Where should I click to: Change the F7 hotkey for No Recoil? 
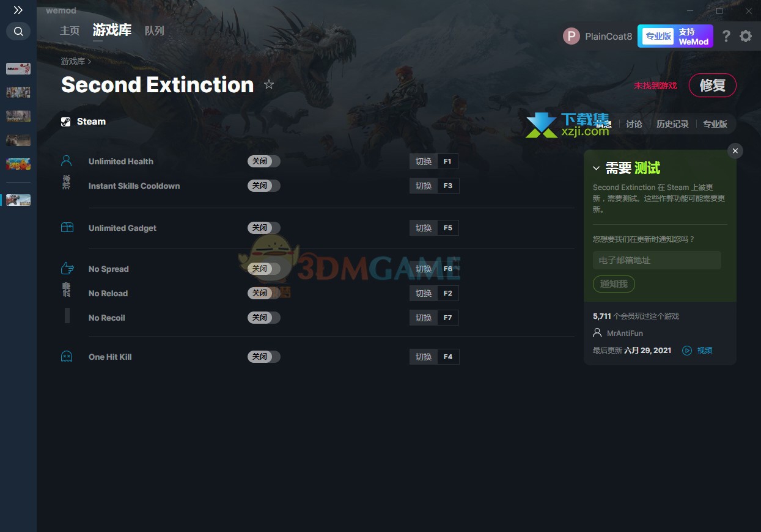pyautogui.click(x=447, y=318)
